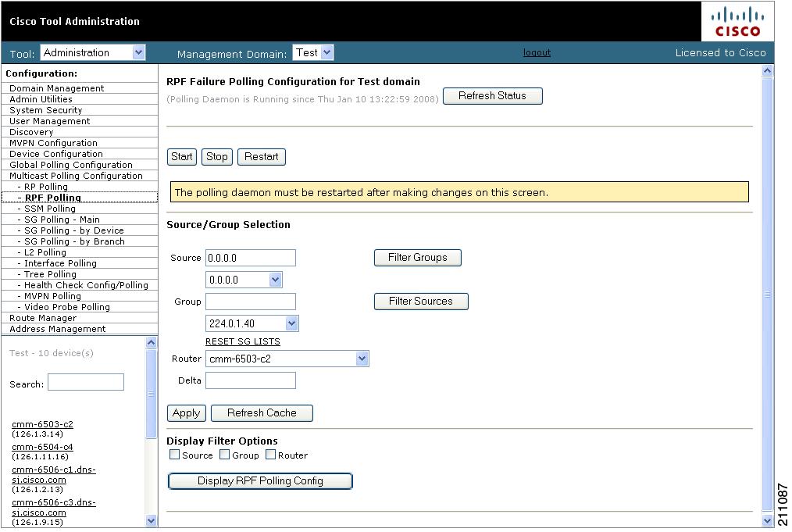Open device cmm-6504-c4 from the list
This screenshot has width=792, height=532.
click(42, 447)
